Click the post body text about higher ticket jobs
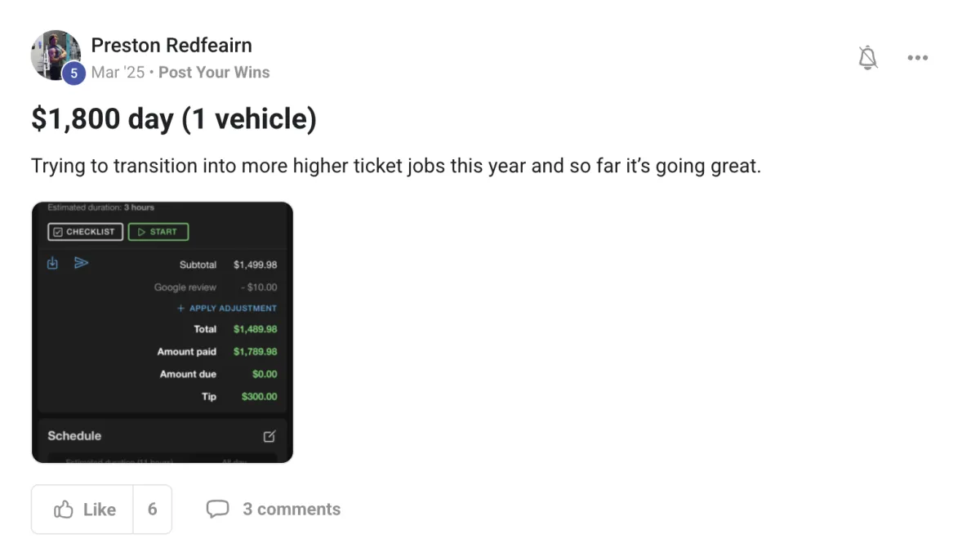The height and width of the screenshot is (552, 980). 396,167
